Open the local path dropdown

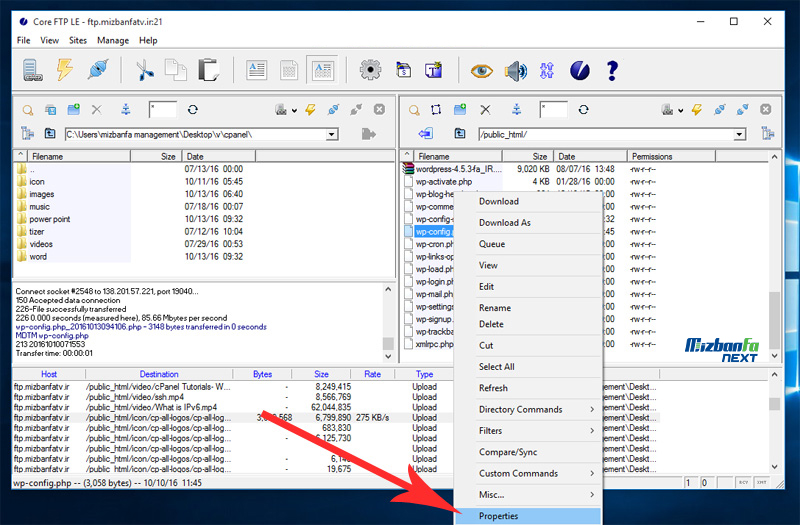coord(332,135)
